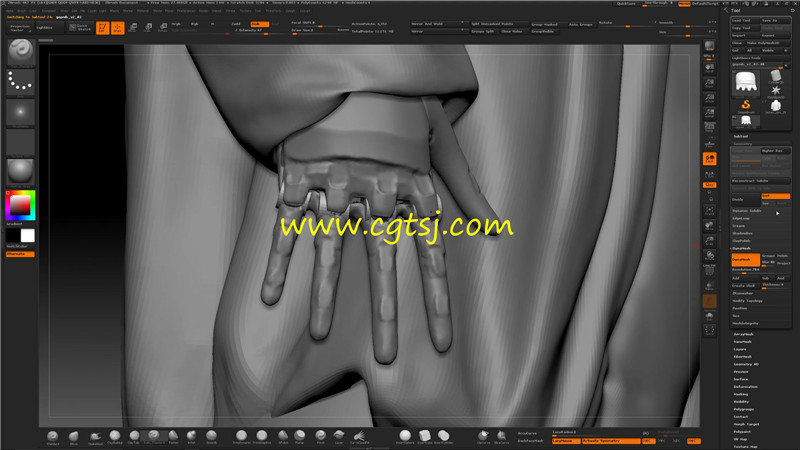Expand the Layers section in Tool palette
This screenshot has width=800, height=450.
740,349
